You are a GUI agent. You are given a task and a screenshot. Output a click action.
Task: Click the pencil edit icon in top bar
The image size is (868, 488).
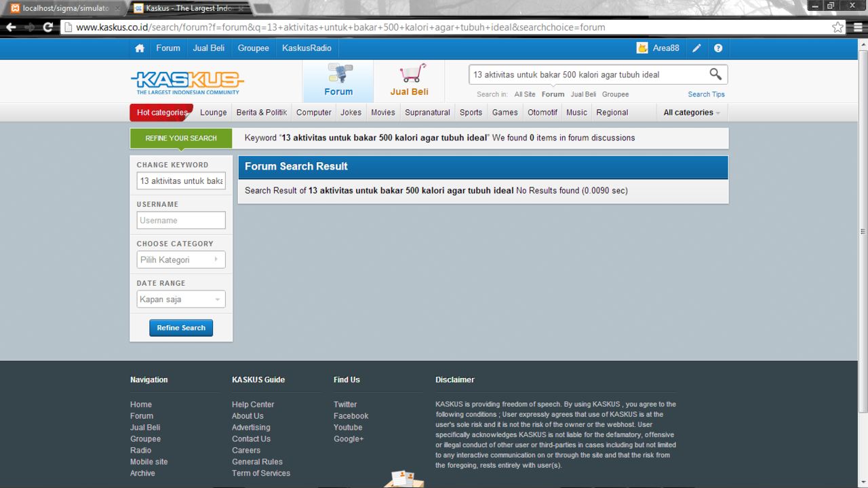point(696,48)
